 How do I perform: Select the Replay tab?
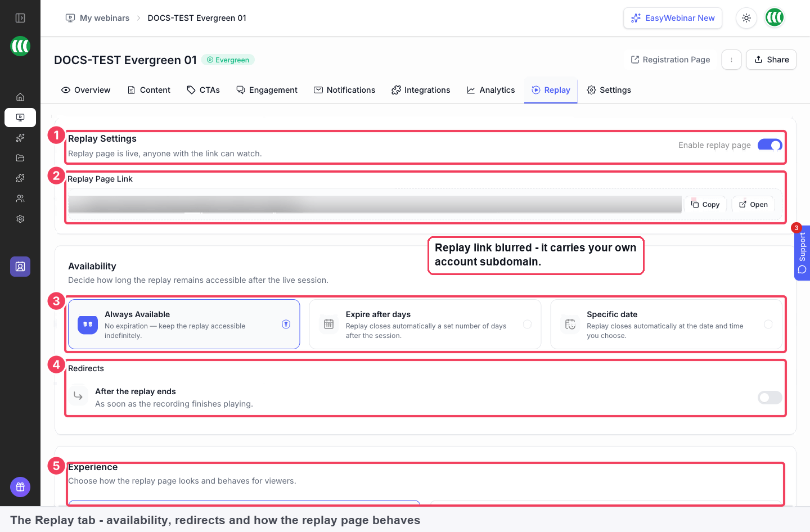coord(551,90)
